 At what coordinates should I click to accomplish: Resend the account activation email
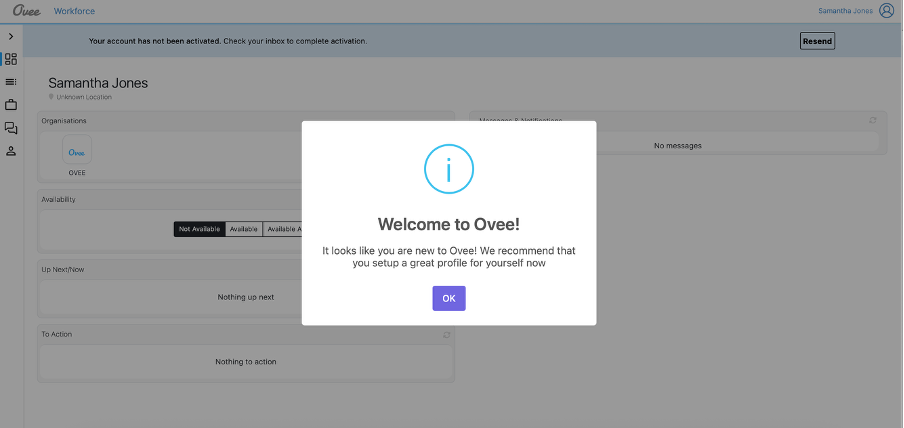(817, 41)
